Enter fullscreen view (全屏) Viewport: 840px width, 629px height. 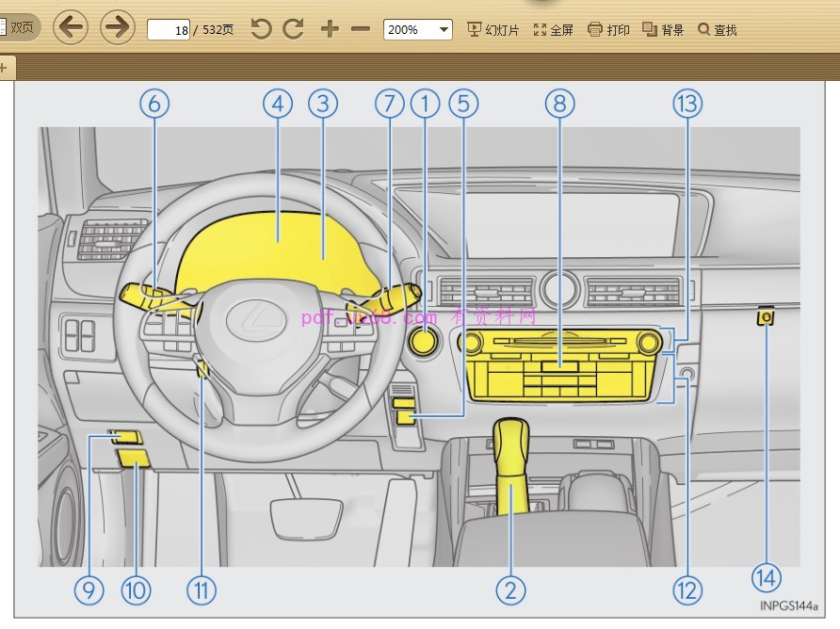click(x=554, y=30)
